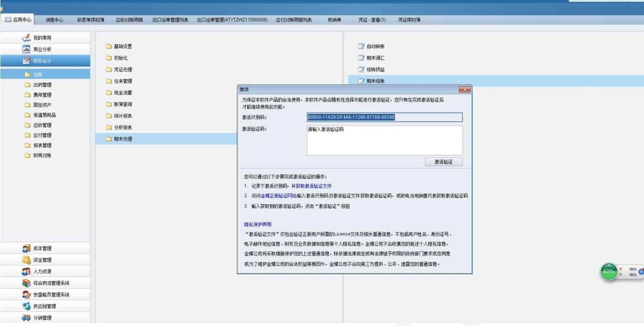
Task: Open the 安盛船员管理系统 icon
Action: [26, 295]
